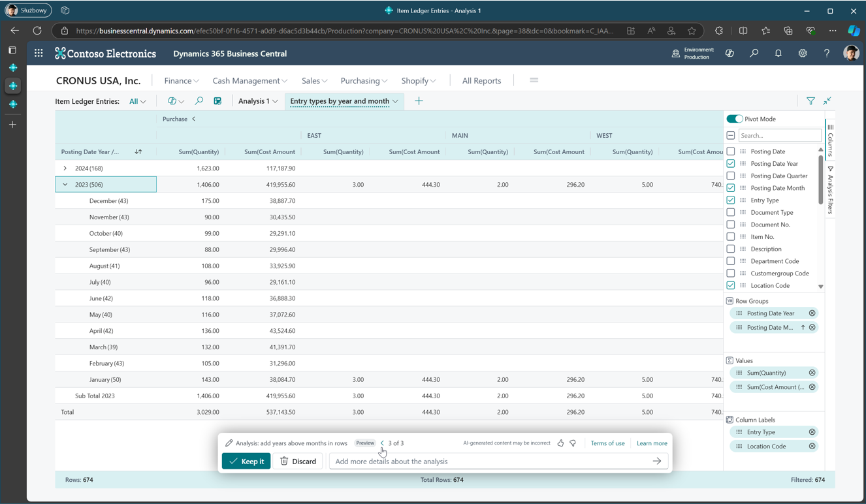
Task: Uncheck the Entry Type checkbox
Action: pos(731,200)
